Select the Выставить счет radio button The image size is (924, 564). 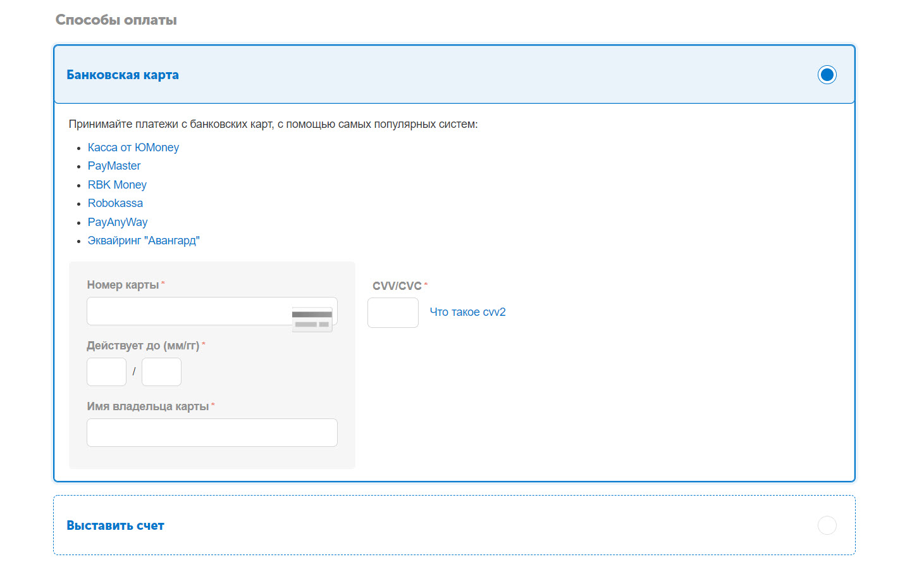[827, 525]
